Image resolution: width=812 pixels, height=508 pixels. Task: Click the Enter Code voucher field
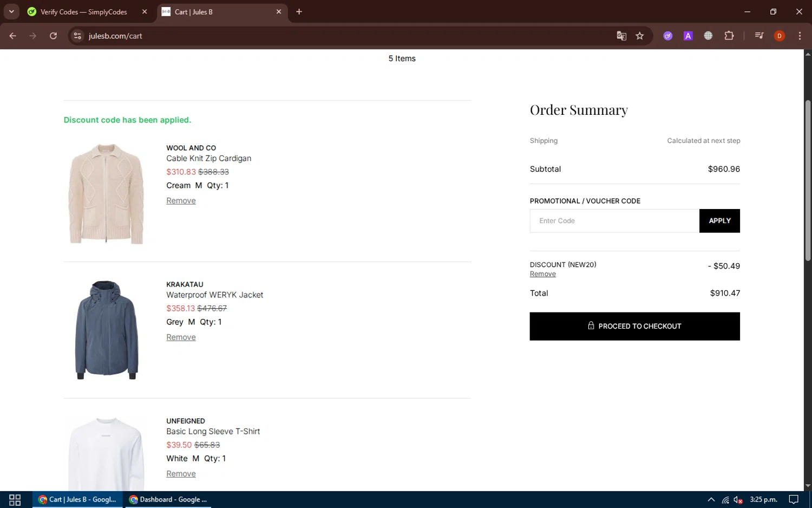614,221
